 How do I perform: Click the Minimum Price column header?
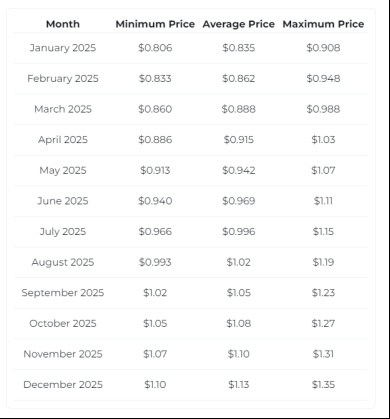(x=155, y=24)
